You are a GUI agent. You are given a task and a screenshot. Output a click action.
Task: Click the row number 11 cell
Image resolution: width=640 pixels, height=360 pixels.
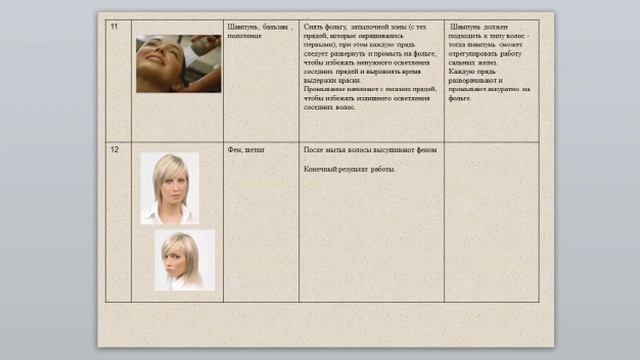point(118,81)
